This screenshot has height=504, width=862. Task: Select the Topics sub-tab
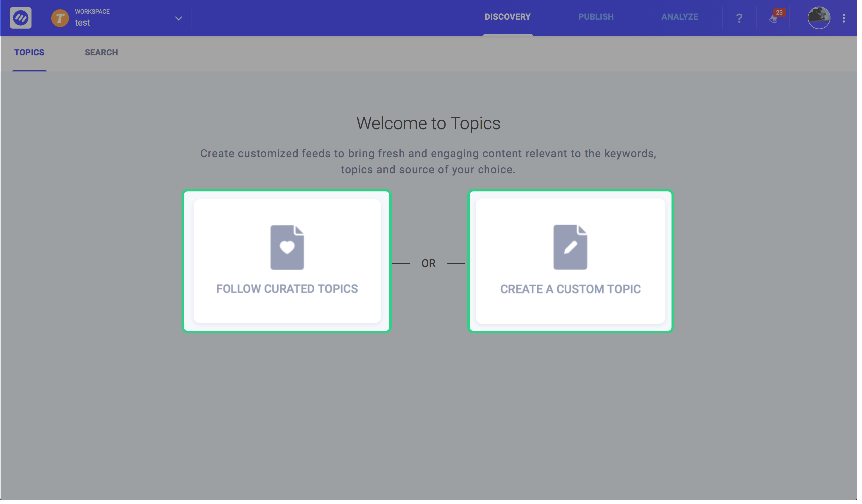(29, 53)
